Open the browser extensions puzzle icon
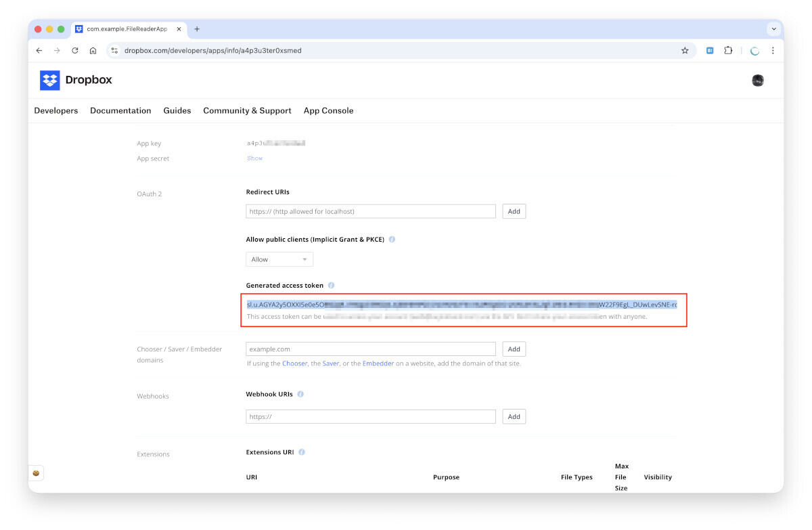The image size is (812, 530). [x=728, y=51]
